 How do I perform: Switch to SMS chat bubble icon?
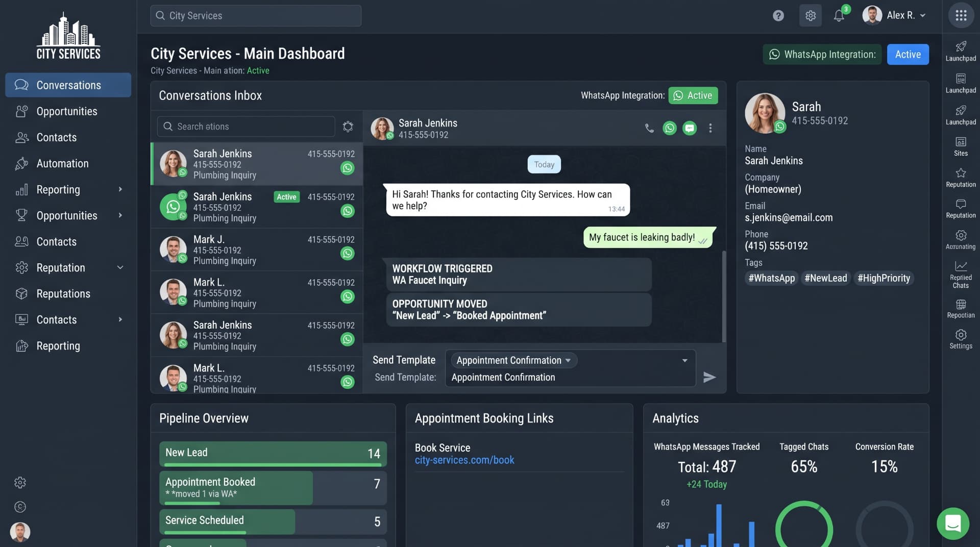pyautogui.click(x=690, y=128)
